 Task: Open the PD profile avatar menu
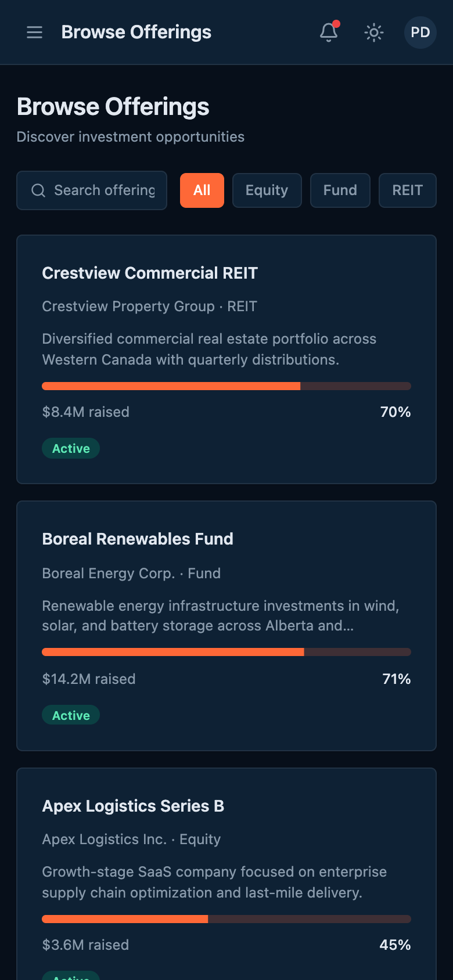coord(420,33)
